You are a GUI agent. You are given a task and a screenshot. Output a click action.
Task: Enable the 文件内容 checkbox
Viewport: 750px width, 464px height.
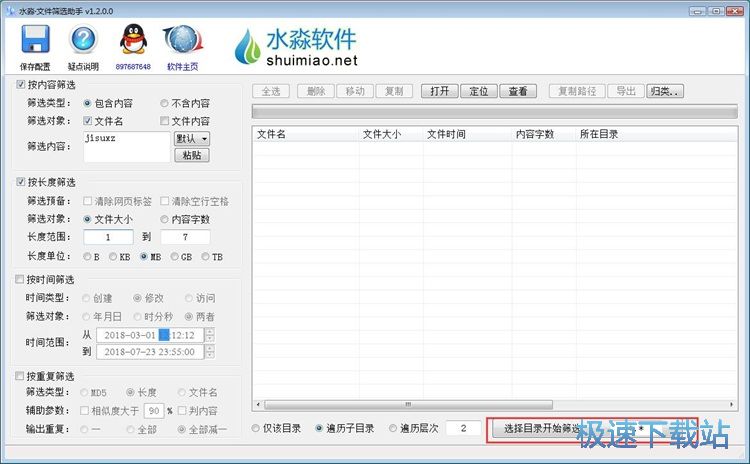coord(165,121)
